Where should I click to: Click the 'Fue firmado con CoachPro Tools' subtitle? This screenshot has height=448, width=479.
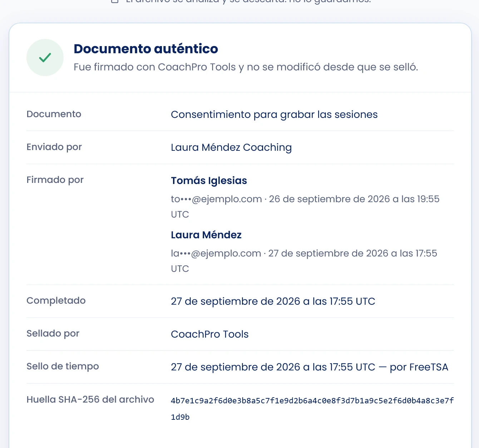(x=246, y=67)
